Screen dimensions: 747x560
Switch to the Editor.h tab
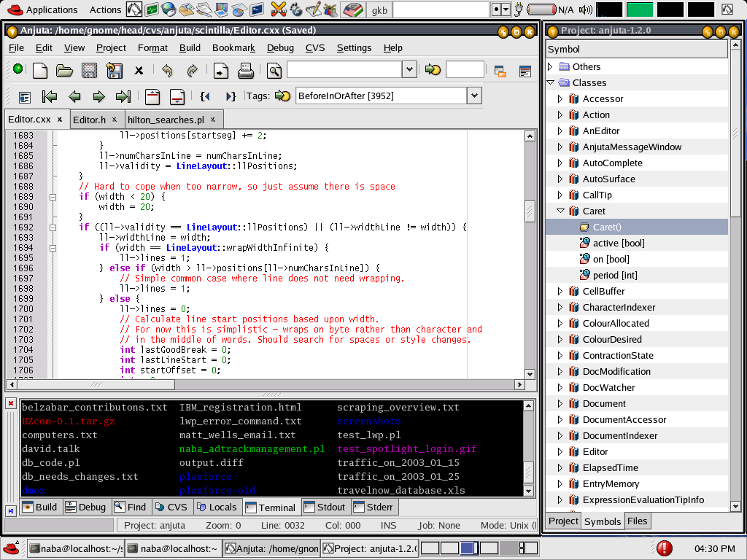pyautogui.click(x=89, y=120)
